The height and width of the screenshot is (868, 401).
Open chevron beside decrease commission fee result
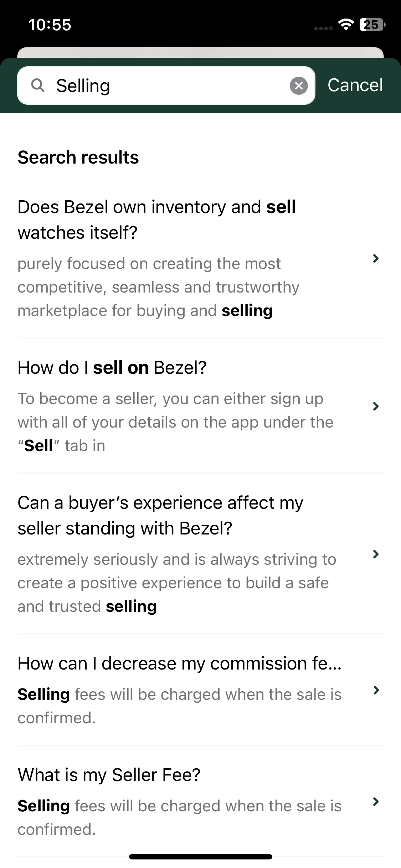click(x=375, y=690)
